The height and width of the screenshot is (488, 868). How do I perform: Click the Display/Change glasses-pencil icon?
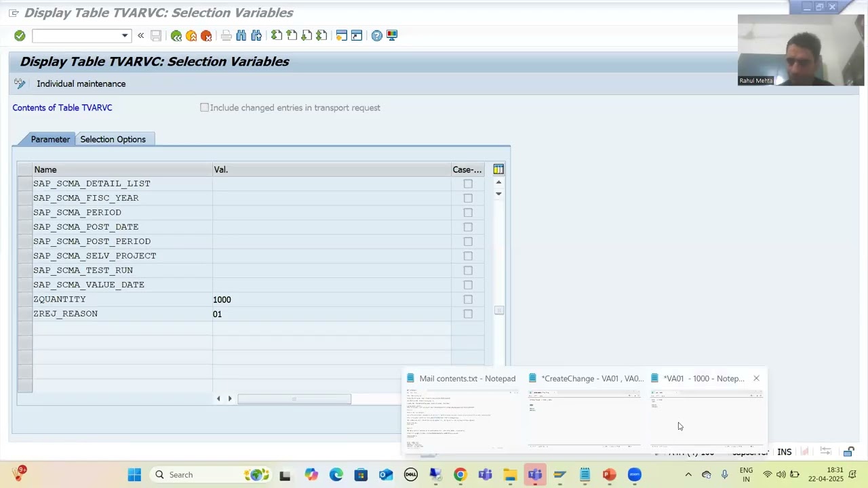click(20, 83)
